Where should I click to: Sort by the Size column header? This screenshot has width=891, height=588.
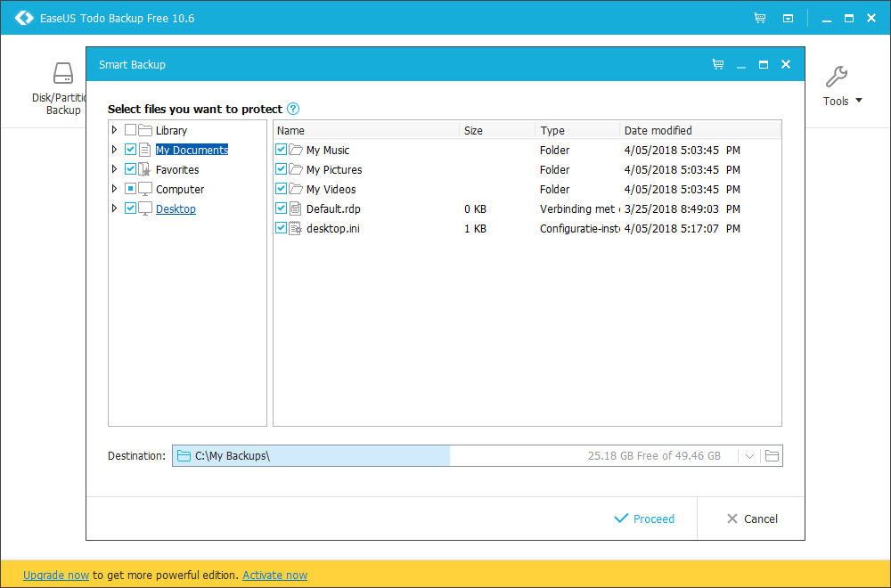coord(497,130)
